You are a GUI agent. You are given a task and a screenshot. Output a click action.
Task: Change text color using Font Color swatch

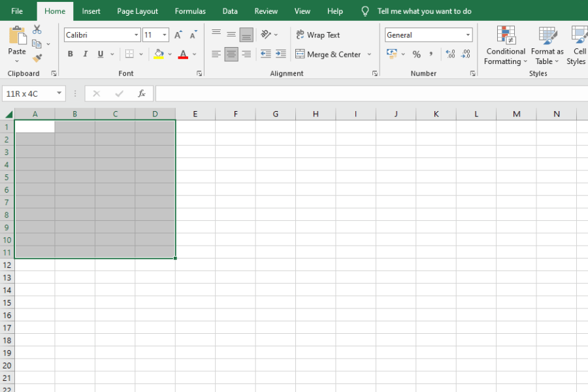point(182,54)
